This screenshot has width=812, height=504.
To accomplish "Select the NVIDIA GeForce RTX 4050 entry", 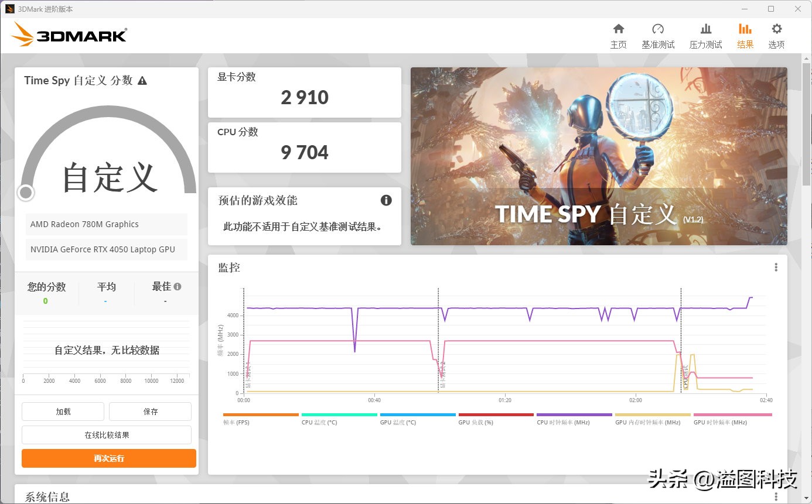I will pyautogui.click(x=105, y=249).
